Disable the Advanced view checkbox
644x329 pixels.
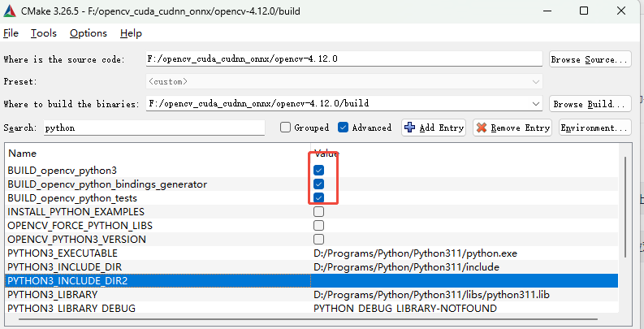343,128
